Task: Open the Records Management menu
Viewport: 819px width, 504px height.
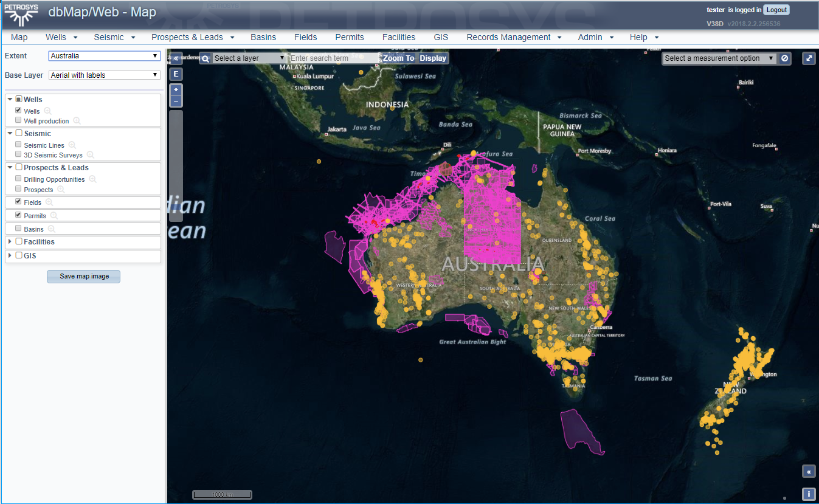Action: tap(514, 37)
